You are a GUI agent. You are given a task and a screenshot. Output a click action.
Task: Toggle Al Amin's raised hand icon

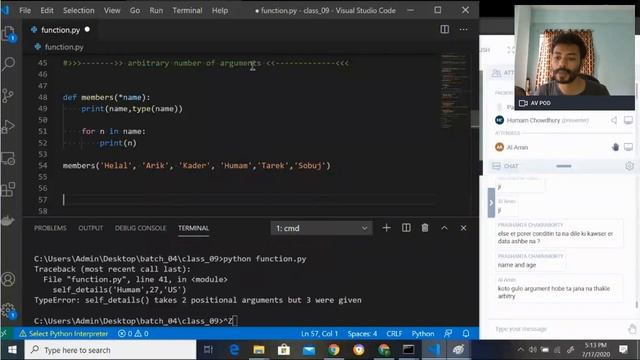615,147
